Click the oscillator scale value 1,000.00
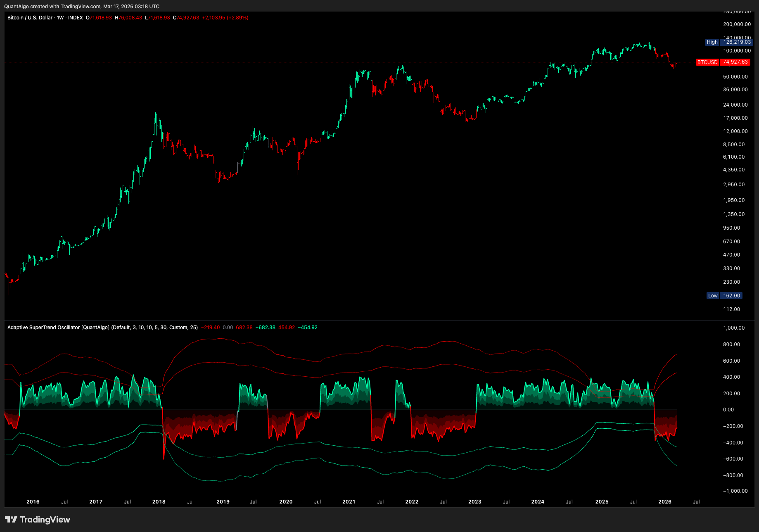Screen dimensions: 759x532 tap(734, 328)
